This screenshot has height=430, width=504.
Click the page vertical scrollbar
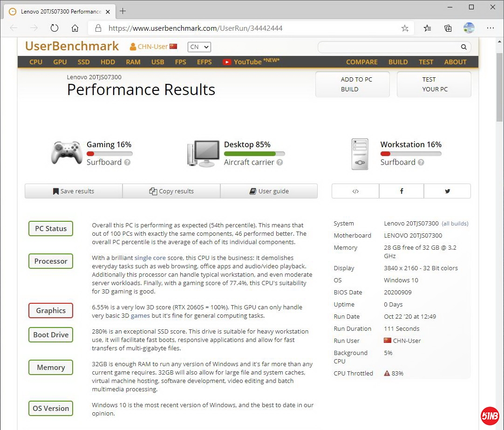(499, 87)
